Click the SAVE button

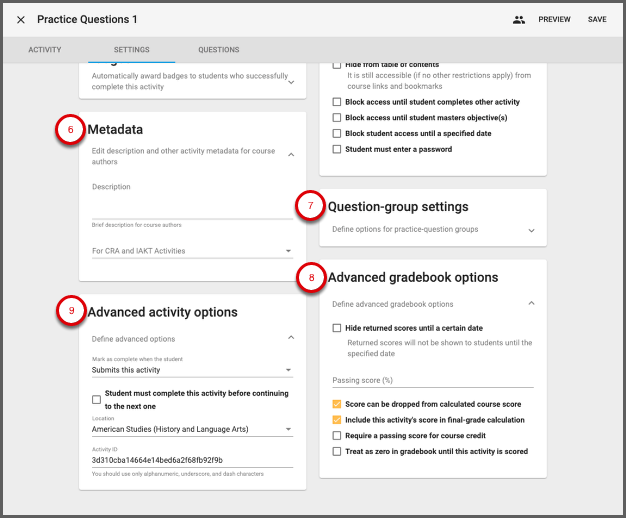pyautogui.click(x=597, y=20)
